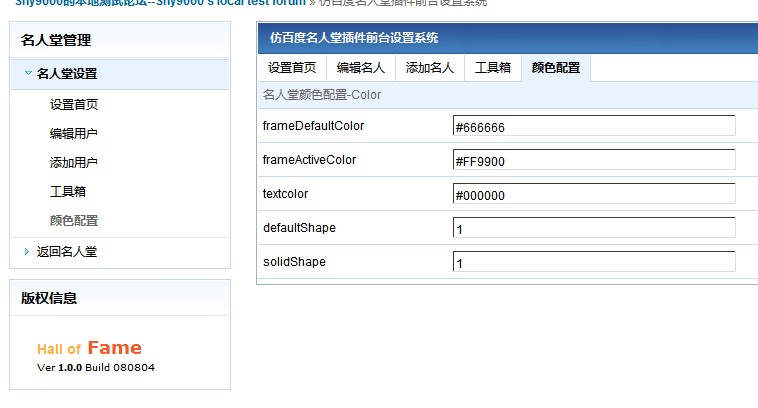Click the frameActiveColor input field
The image size is (758, 408).
(x=594, y=160)
